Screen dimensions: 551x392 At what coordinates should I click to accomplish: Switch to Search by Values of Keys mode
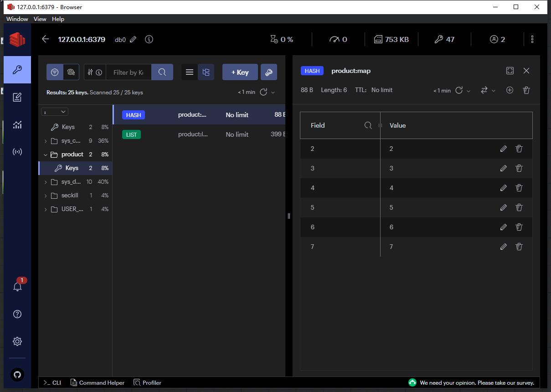[x=71, y=72]
